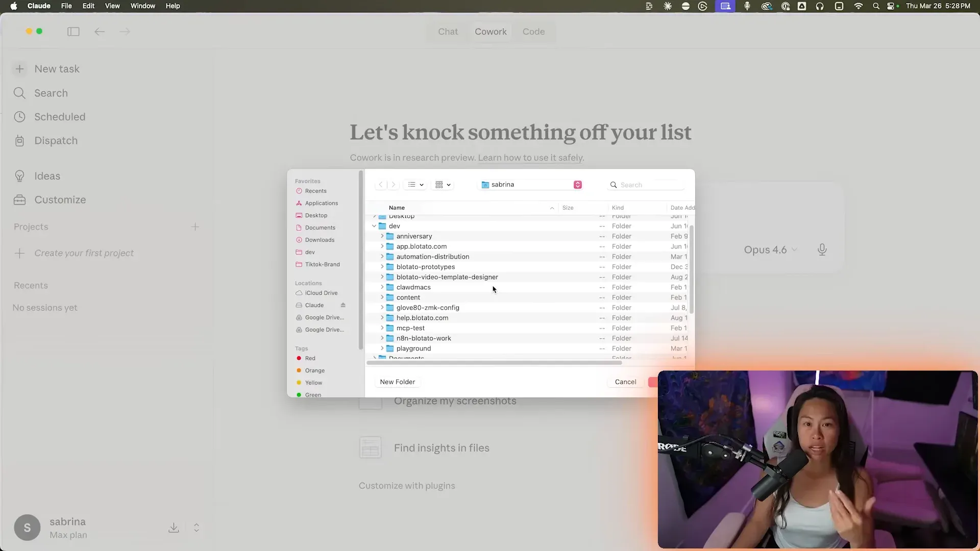The image size is (980, 551).
Task: Expand the blotato-prototypes folder
Action: 382,267
